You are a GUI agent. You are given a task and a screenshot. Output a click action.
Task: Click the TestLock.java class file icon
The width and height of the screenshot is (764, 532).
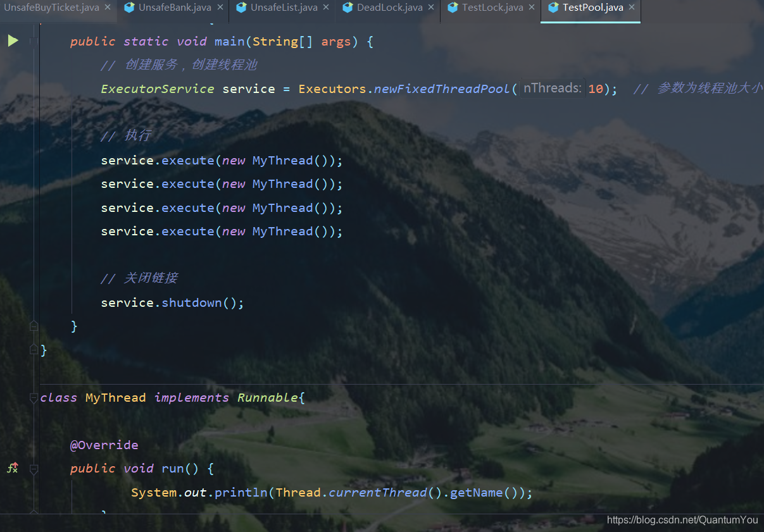(x=453, y=8)
